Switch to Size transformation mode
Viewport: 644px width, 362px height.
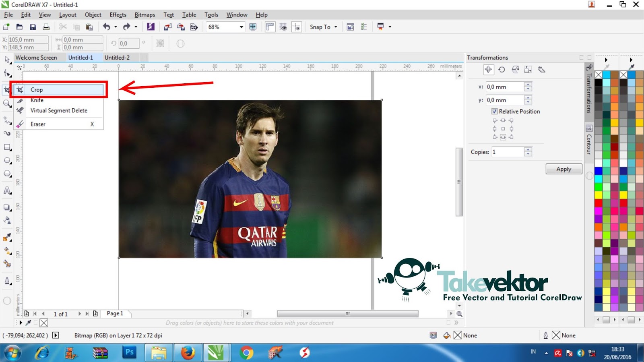(528, 70)
